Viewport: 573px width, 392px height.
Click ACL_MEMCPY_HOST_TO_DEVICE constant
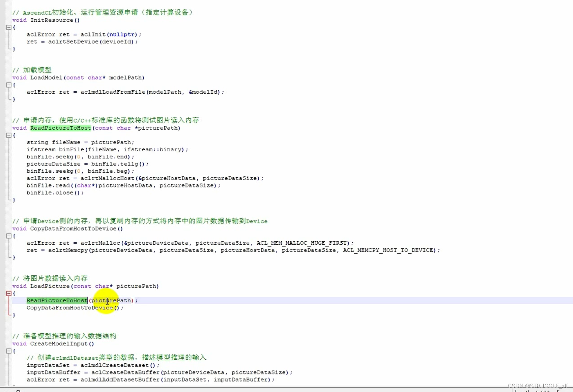click(388, 250)
